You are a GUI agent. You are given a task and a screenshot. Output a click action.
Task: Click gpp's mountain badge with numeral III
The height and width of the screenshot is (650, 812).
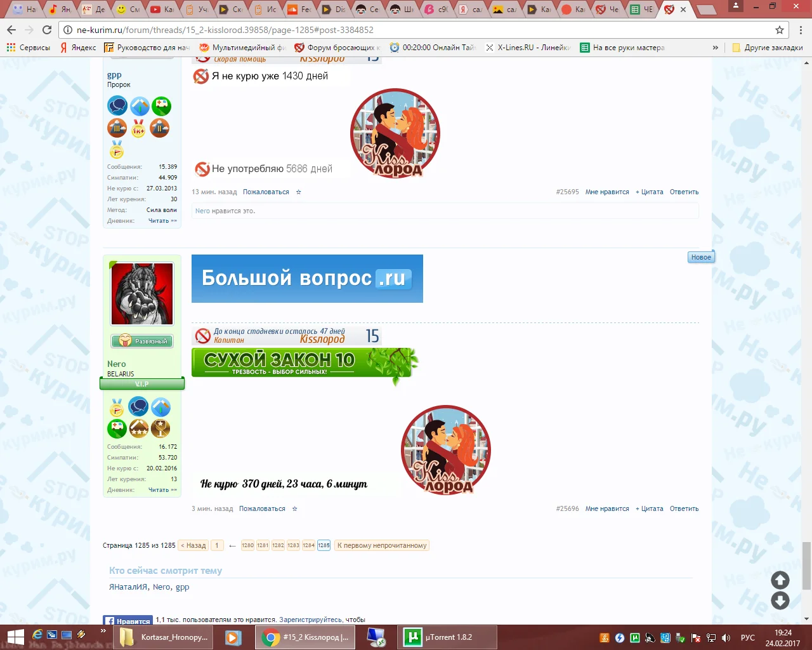tap(117, 128)
